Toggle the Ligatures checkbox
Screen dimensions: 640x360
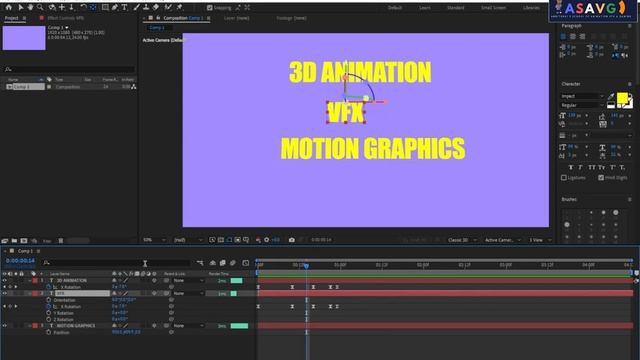564,178
